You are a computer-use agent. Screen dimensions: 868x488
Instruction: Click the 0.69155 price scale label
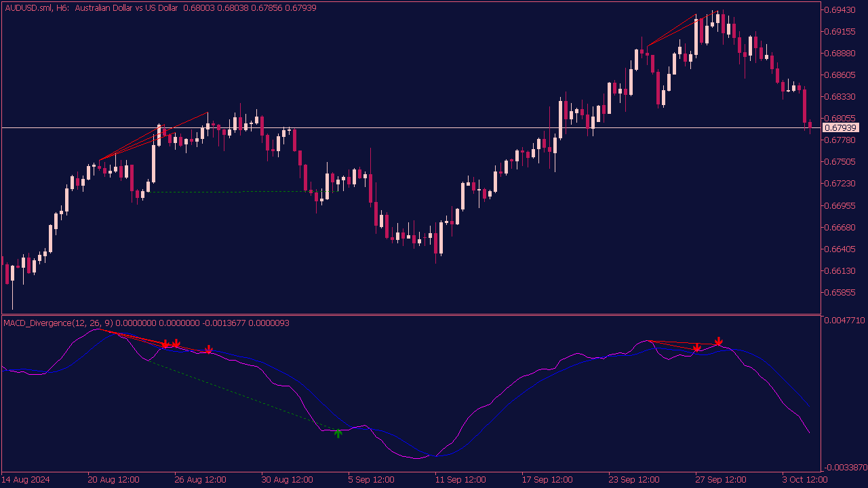click(x=841, y=31)
